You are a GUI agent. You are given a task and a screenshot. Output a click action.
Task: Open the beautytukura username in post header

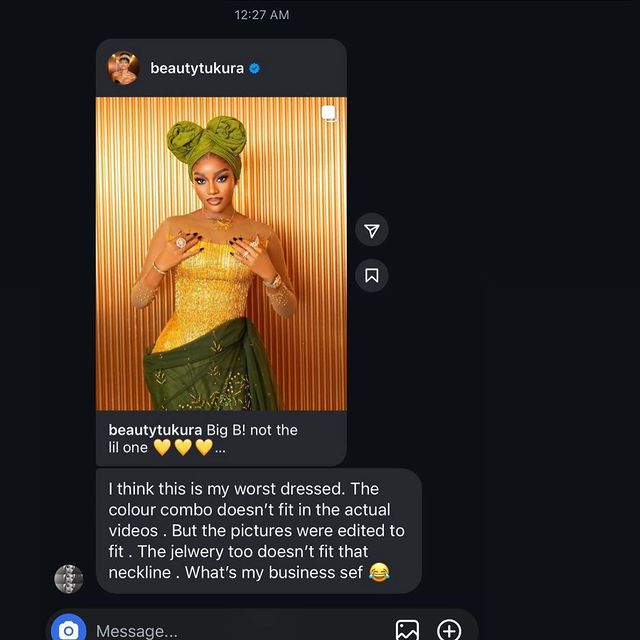click(x=197, y=68)
